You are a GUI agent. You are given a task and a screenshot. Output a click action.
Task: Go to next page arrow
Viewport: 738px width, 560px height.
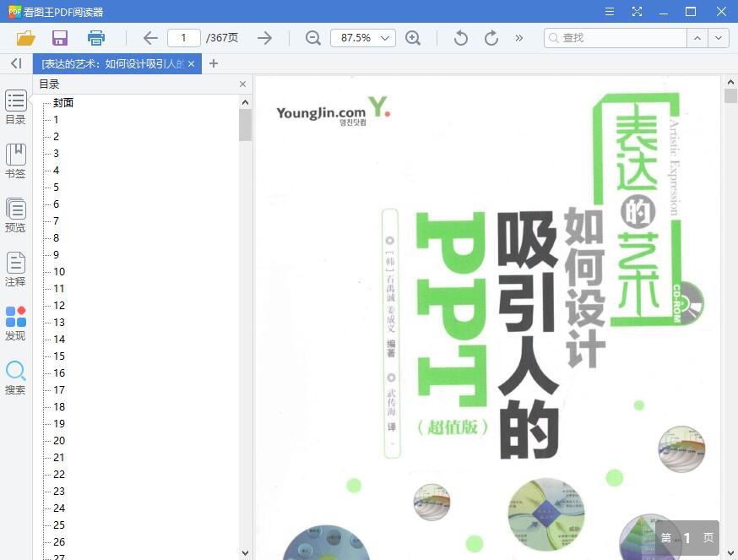coord(264,38)
